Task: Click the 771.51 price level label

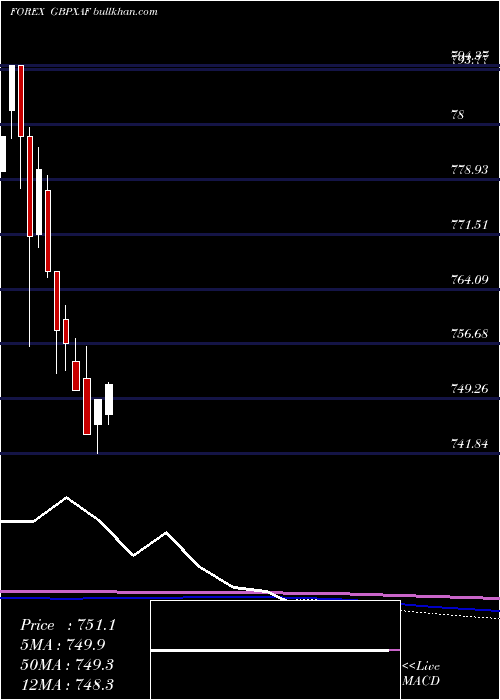Action: (469, 225)
